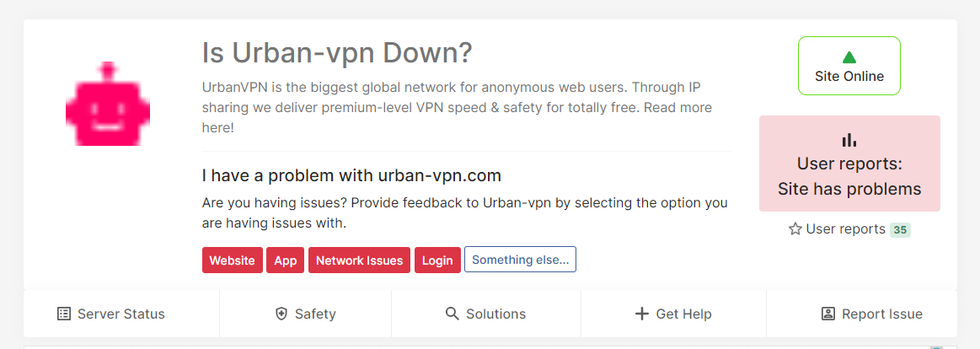Open the Something else… option

[x=520, y=260]
